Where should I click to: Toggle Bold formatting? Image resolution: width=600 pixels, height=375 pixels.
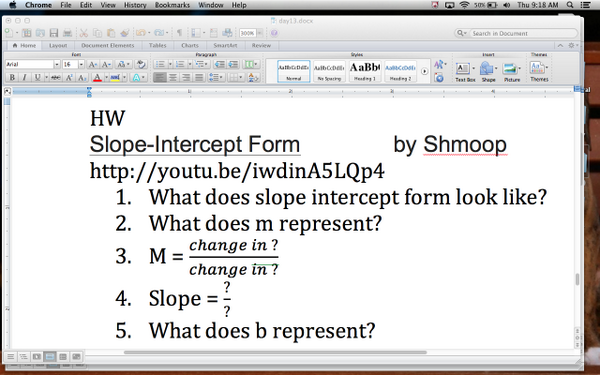pos(12,78)
